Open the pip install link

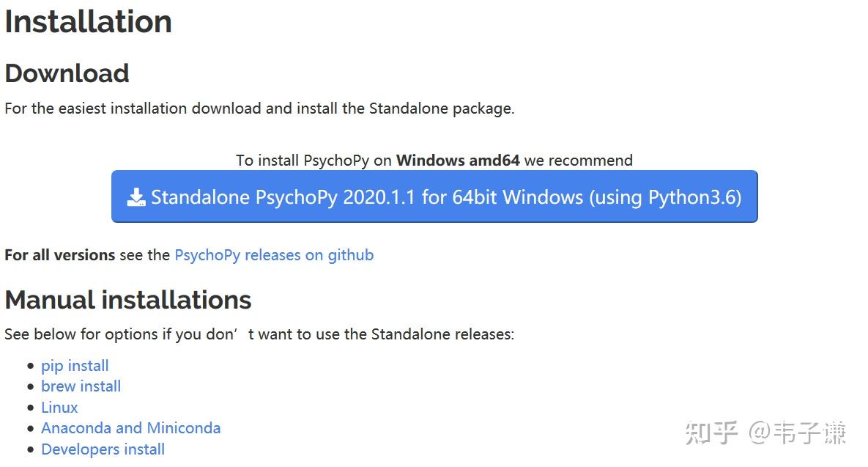coord(75,366)
